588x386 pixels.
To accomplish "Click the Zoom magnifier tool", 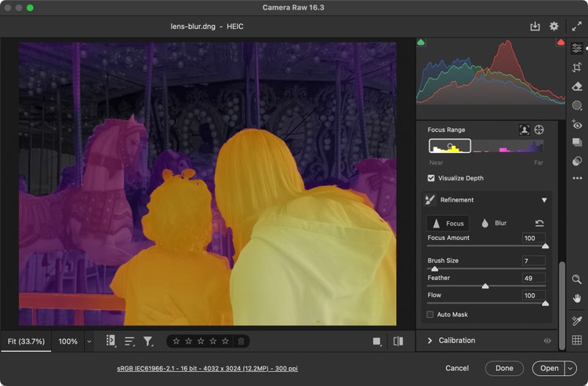I will click(x=577, y=279).
